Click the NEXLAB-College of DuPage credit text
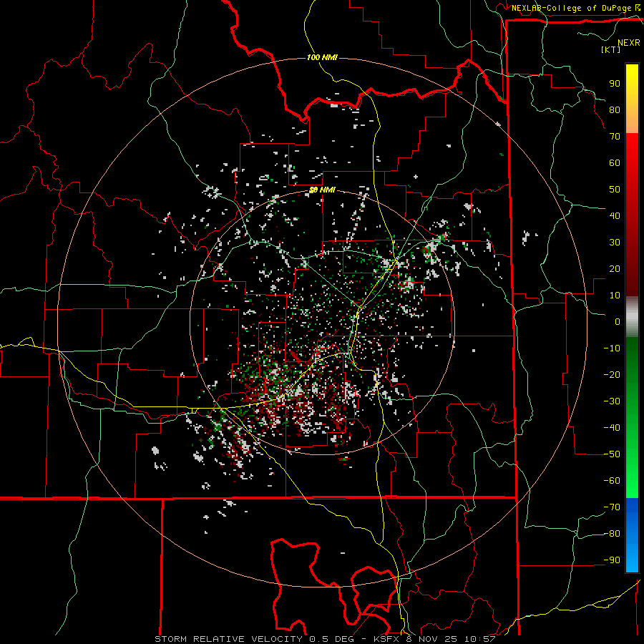 pos(571,8)
